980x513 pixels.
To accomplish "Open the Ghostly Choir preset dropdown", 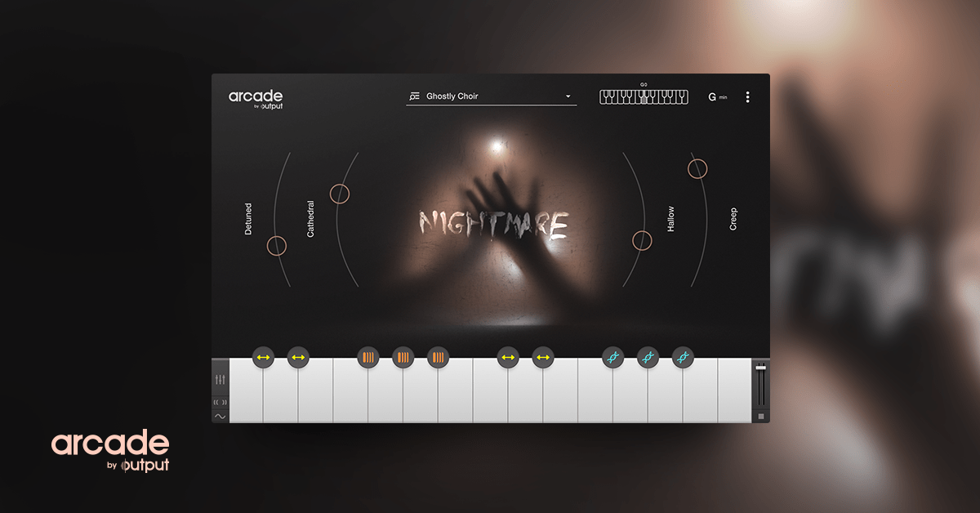I will point(568,96).
